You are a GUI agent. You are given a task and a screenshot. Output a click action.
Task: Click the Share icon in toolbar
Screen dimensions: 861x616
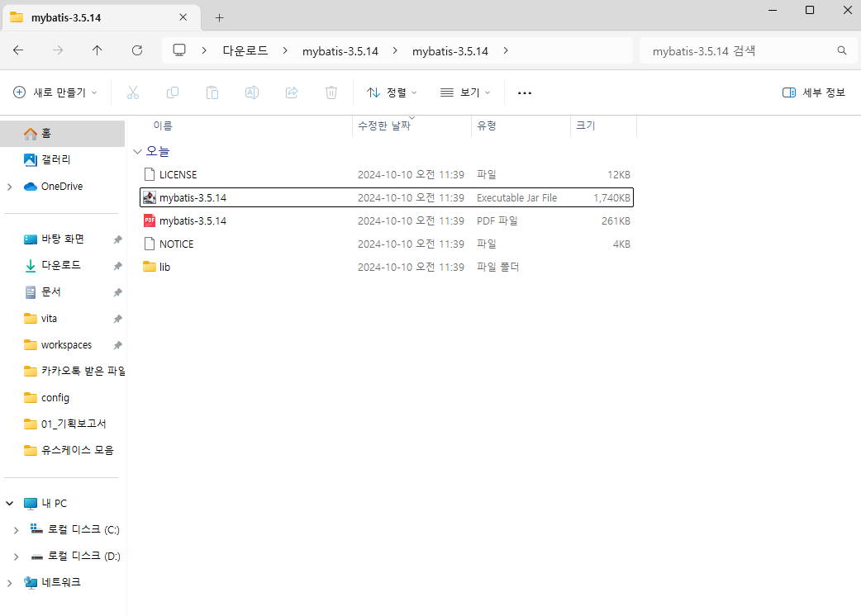(x=292, y=92)
